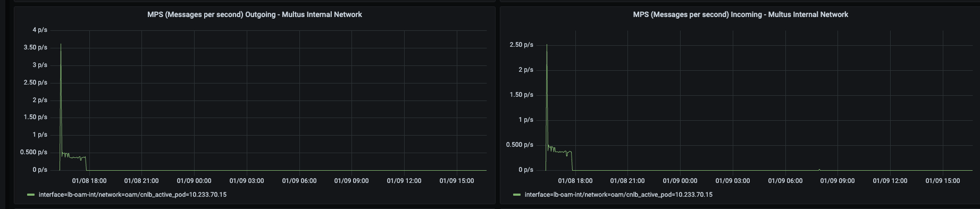Open the Incoming Multus Internal Network panel title
This screenshot has width=980, height=209.
click(x=740, y=14)
